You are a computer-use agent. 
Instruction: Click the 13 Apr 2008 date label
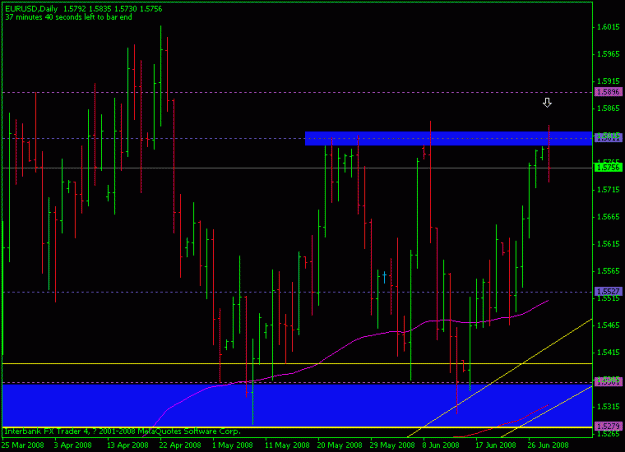(128, 445)
